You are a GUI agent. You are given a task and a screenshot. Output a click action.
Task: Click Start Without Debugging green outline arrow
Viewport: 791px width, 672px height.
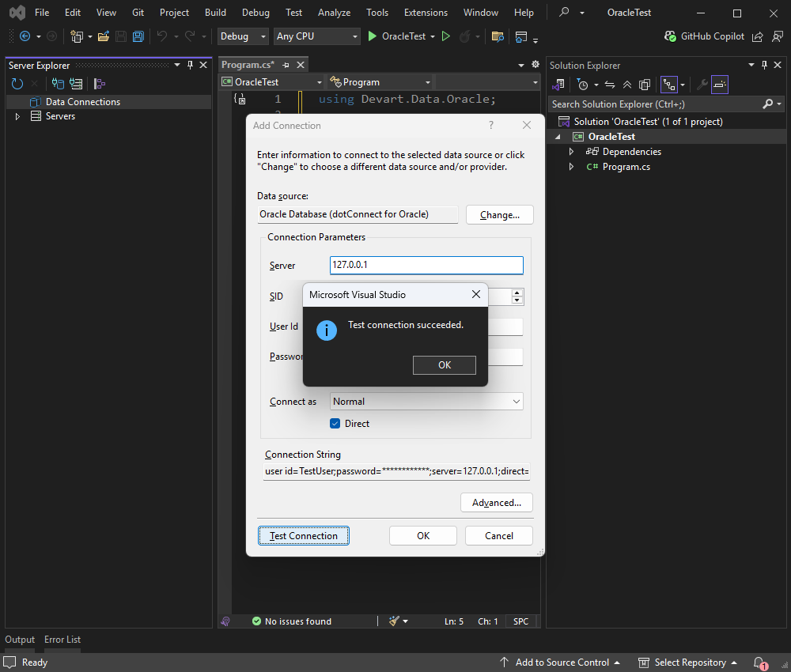(446, 36)
